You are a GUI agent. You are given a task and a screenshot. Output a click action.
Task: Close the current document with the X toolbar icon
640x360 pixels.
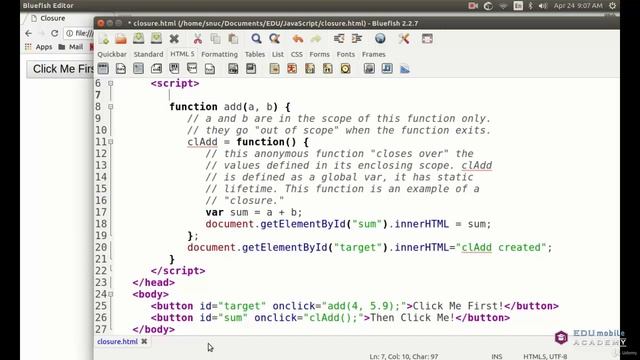174,39
